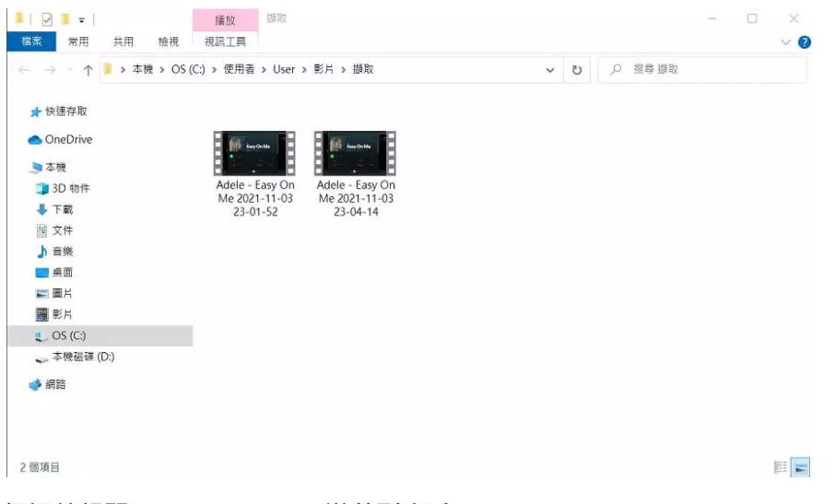Open the quick access toolbar customize dropdown
This screenshot has height=504, width=834.
click(81, 20)
